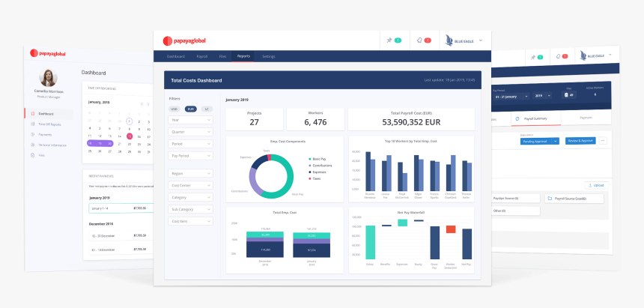Click the Dashboard icon in left sidebar

pyautogui.click(x=31, y=113)
